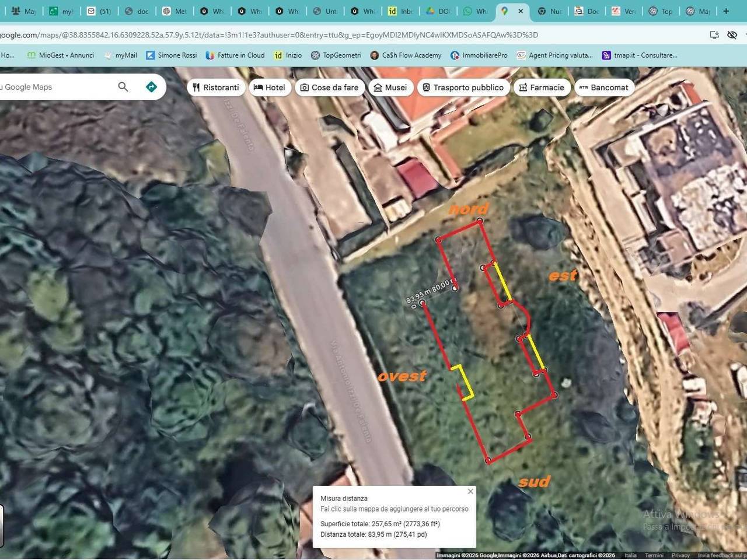The image size is (747, 560).
Task: Toggle the Farmacie filter chip
Action: coord(541,87)
